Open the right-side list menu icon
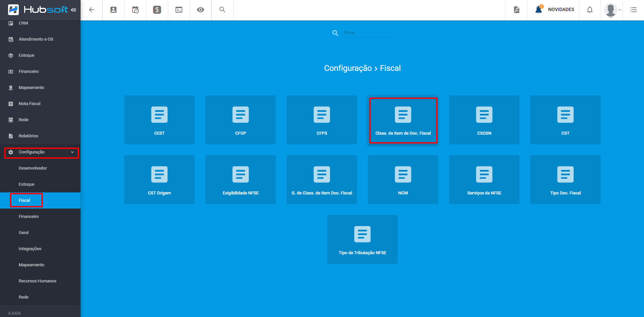Image resolution: width=644 pixels, height=317 pixels. [x=633, y=10]
